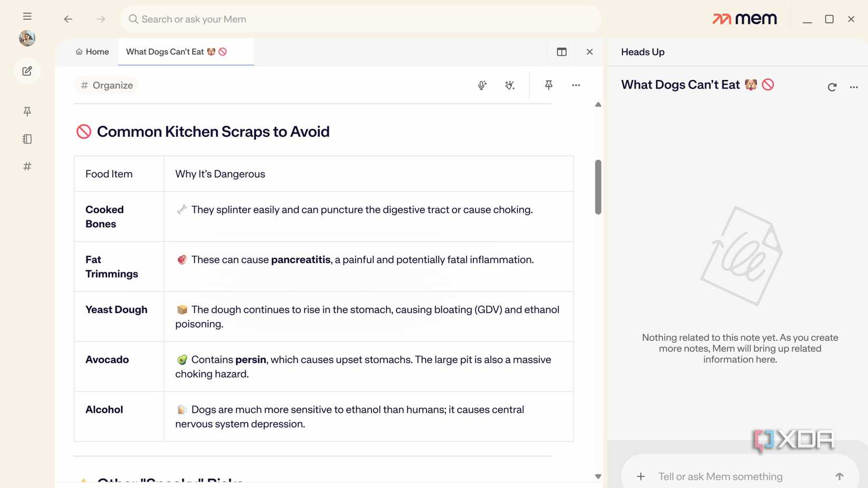Select the Alcohol table cell

[119, 416]
